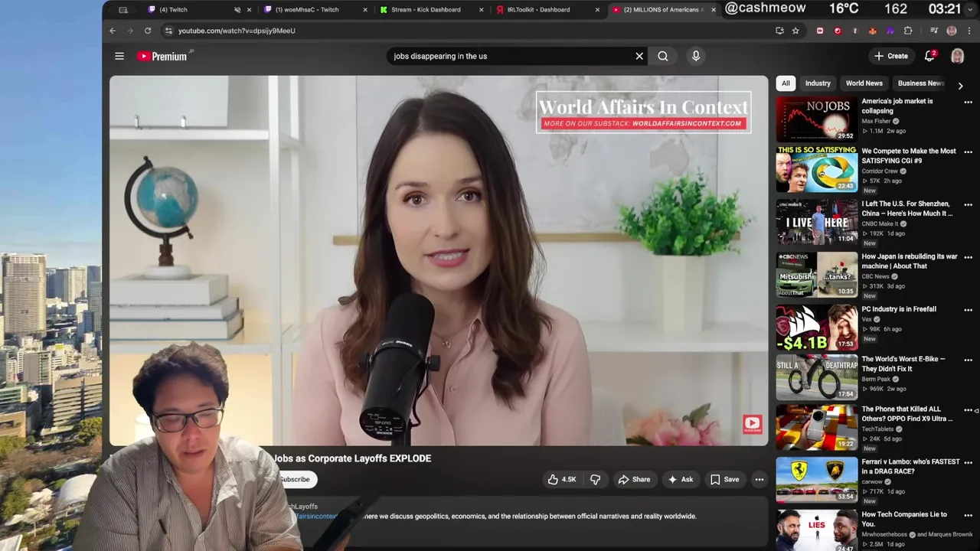The height and width of the screenshot is (551, 980).
Task: Unmute the (4) Twitch tab audio
Action: (237, 10)
